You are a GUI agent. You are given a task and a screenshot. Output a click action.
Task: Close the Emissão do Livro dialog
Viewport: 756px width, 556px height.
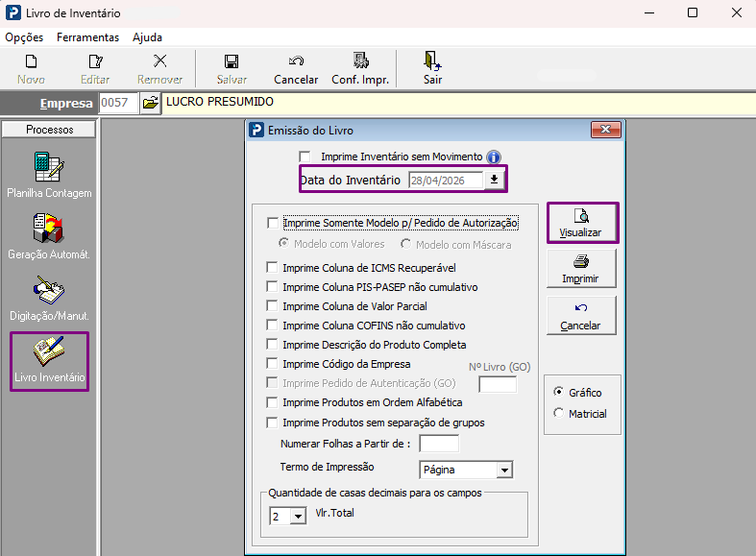pyautogui.click(x=606, y=130)
